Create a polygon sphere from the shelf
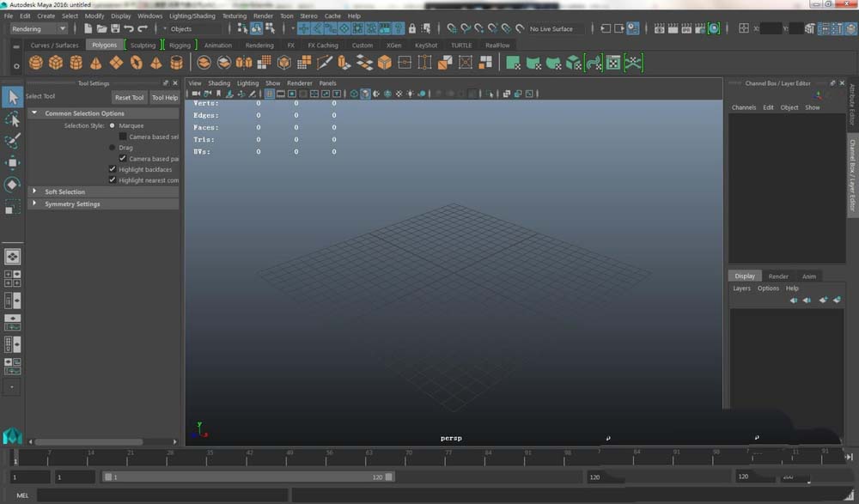Image resolution: width=859 pixels, height=504 pixels. coord(36,63)
